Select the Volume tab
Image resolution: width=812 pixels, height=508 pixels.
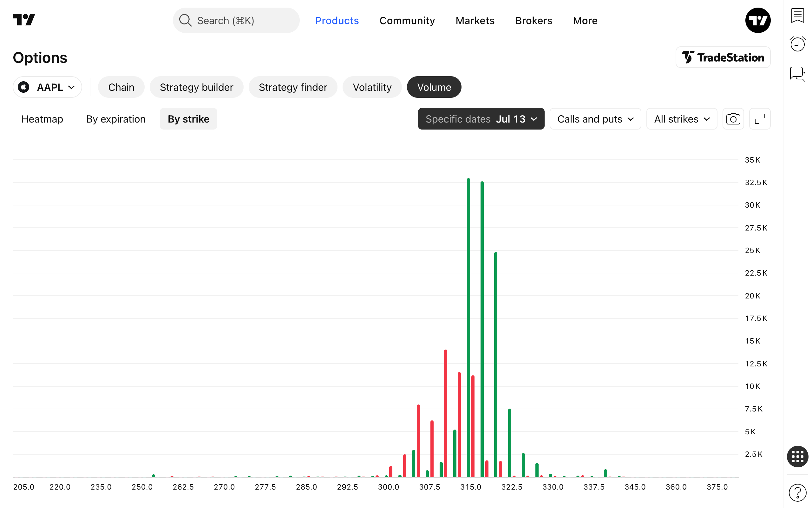pos(434,87)
